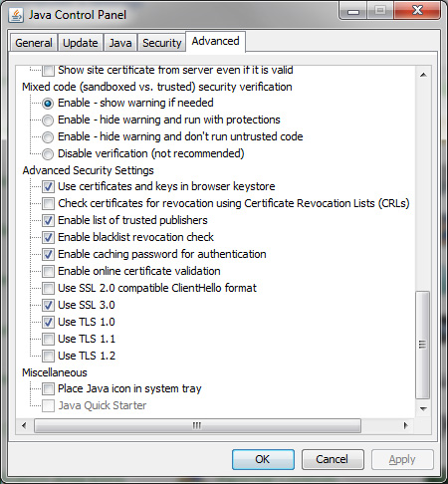Viewport: 448px width, 484px height.
Task: Enable online certificate validation checkbox
Action: pyautogui.click(x=48, y=271)
